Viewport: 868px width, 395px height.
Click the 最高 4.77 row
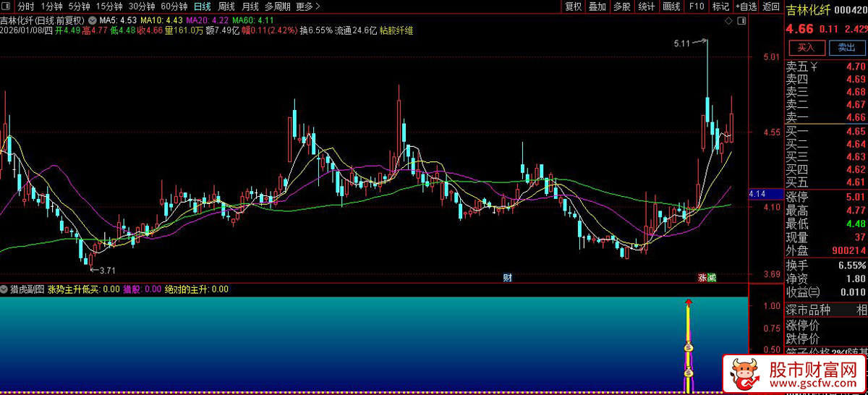(x=826, y=211)
